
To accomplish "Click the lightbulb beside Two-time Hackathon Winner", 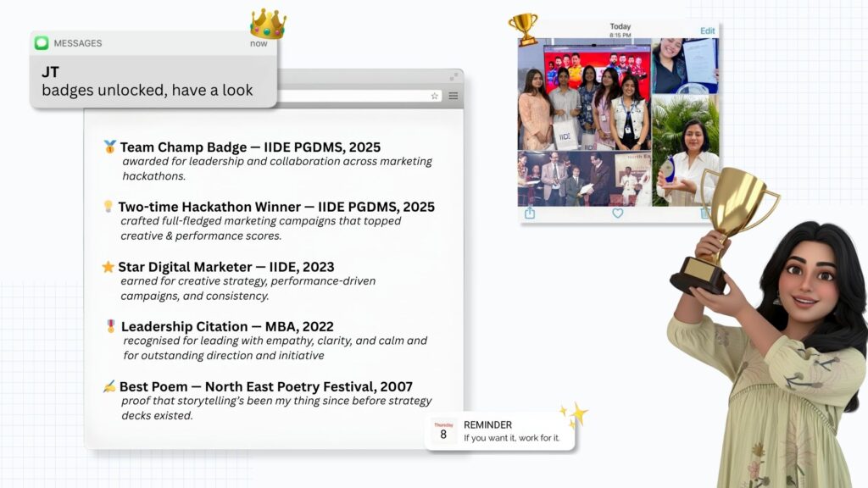I will pyautogui.click(x=108, y=207).
